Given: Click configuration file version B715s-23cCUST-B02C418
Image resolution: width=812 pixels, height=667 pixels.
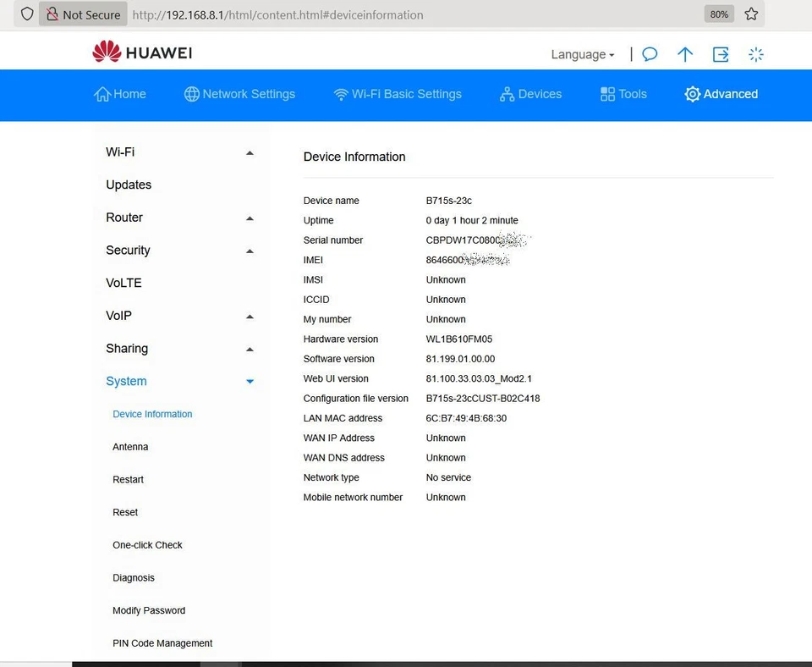Looking at the screenshot, I should coord(483,399).
